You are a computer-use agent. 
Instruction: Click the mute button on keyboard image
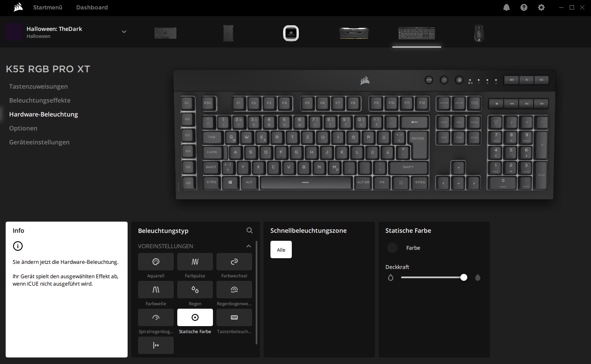tap(512, 80)
